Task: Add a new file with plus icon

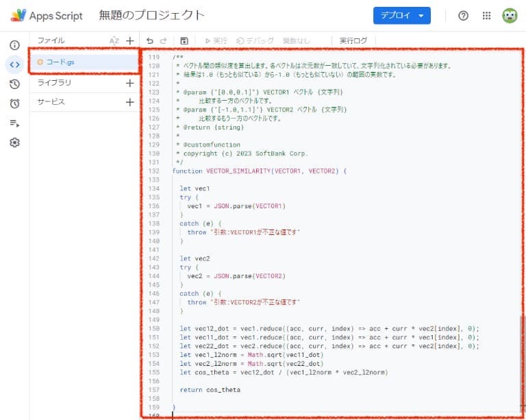Action: tap(129, 41)
